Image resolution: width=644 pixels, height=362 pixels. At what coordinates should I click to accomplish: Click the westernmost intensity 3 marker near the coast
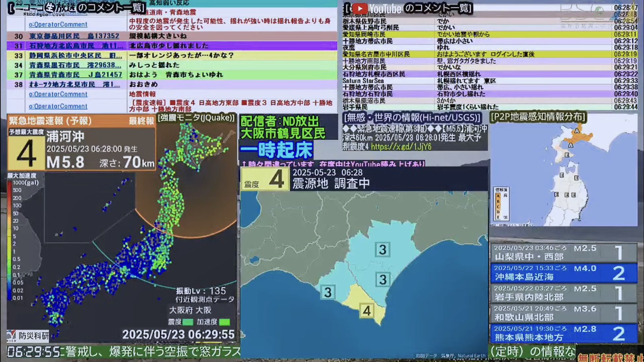[x=328, y=292]
